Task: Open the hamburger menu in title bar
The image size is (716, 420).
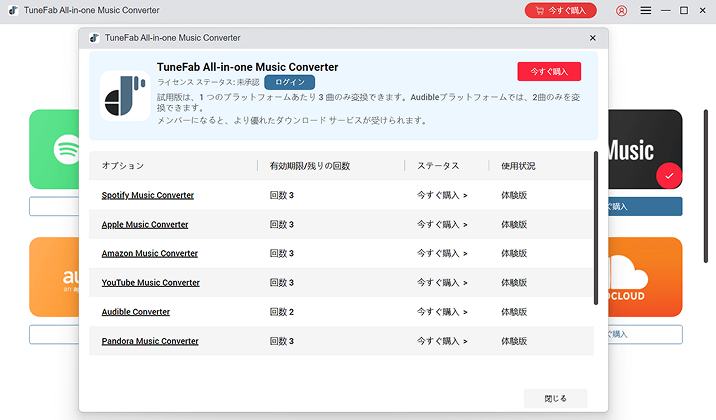Action: click(x=645, y=10)
